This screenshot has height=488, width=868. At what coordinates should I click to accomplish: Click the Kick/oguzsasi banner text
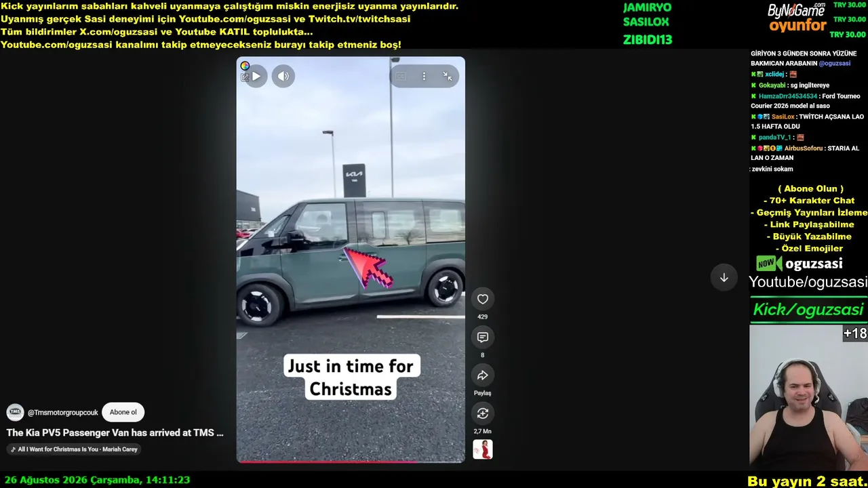click(808, 310)
